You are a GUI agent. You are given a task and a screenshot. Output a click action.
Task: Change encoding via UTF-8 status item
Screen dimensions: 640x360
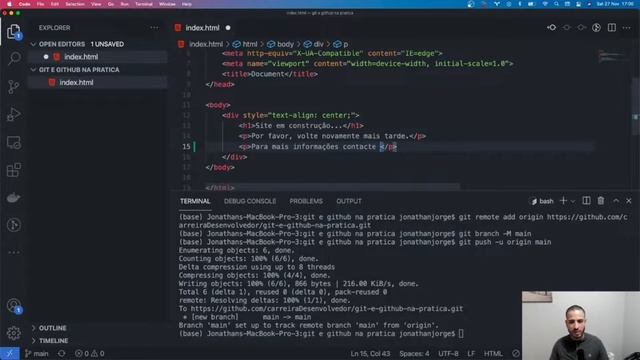(448, 353)
